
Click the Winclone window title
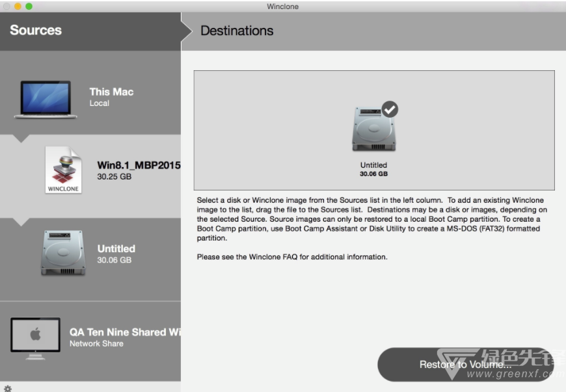pyautogui.click(x=282, y=7)
